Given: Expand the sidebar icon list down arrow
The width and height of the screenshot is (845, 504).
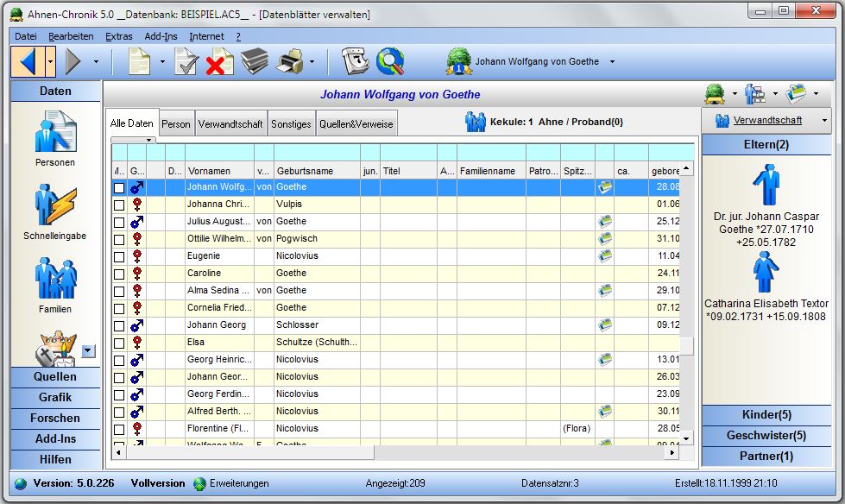Looking at the screenshot, I should [x=88, y=351].
